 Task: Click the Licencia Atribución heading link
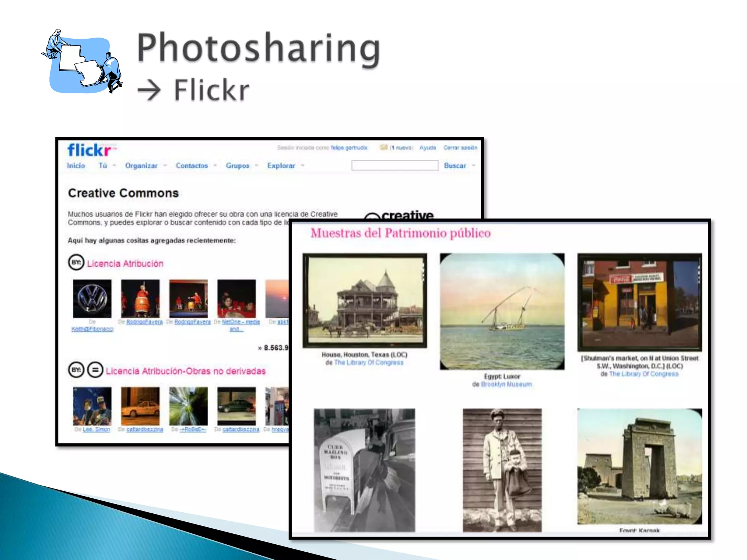125,264
